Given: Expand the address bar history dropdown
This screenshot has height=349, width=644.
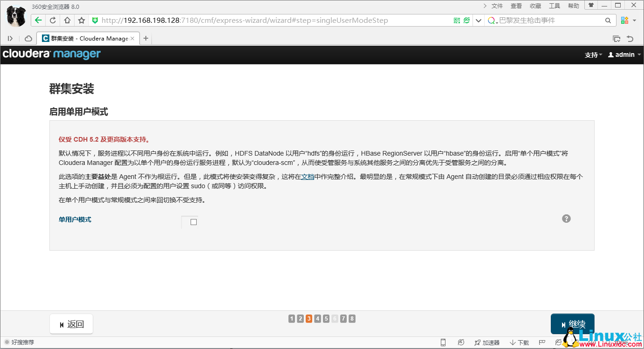Looking at the screenshot, I should point(478,20).
